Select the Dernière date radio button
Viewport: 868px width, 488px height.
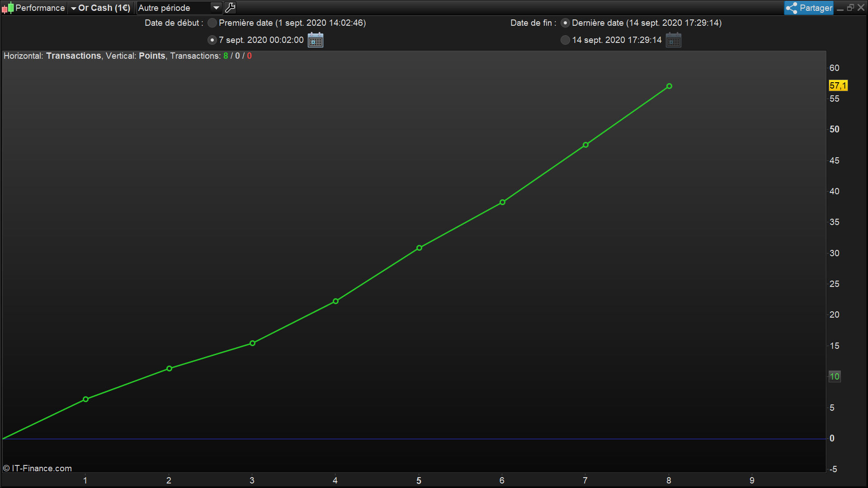[x=565, y=23]
